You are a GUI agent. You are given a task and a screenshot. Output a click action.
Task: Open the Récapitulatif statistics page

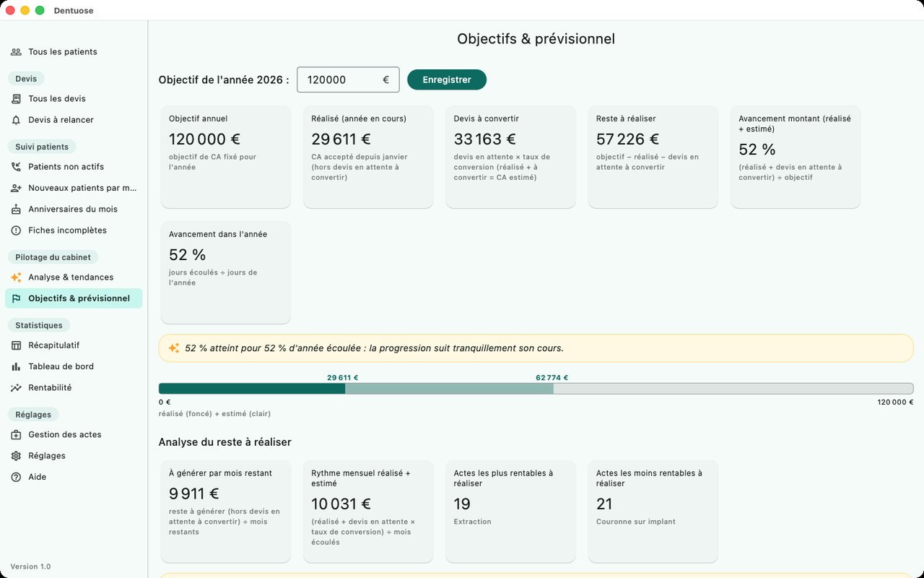pyautogui.click(x=74, y=345)
